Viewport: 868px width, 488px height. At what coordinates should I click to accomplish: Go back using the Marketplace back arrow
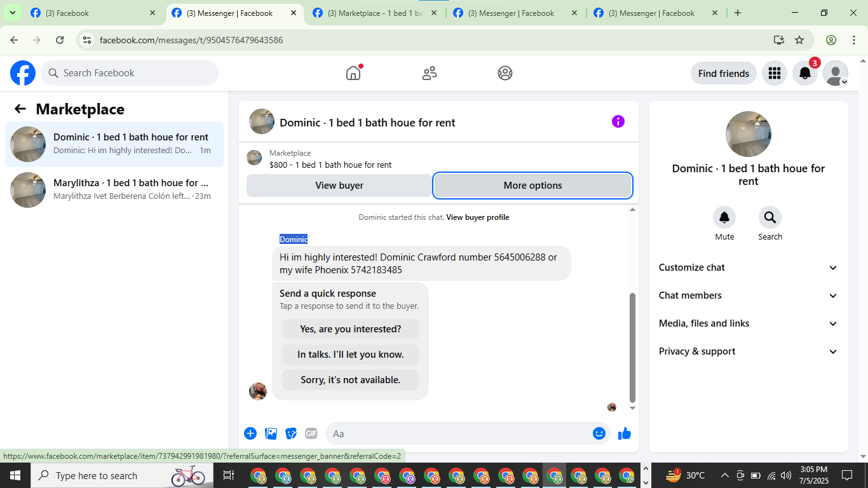[x=20, y=109]
